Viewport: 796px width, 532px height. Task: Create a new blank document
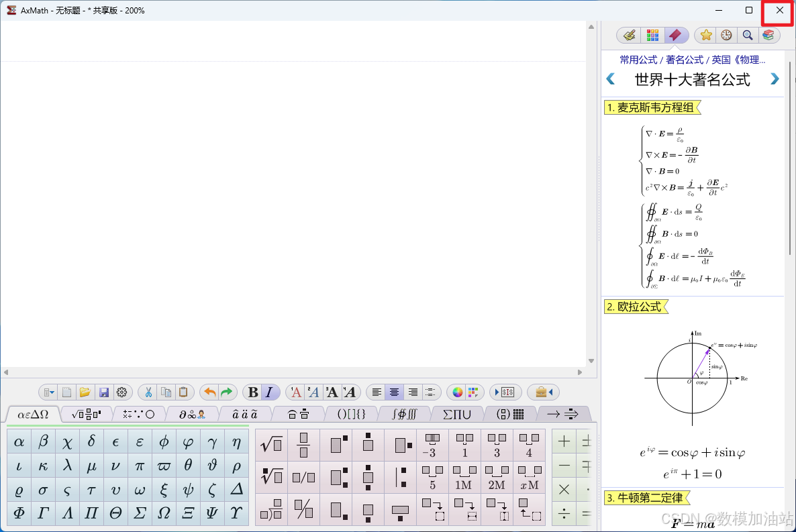pos(66,392)
